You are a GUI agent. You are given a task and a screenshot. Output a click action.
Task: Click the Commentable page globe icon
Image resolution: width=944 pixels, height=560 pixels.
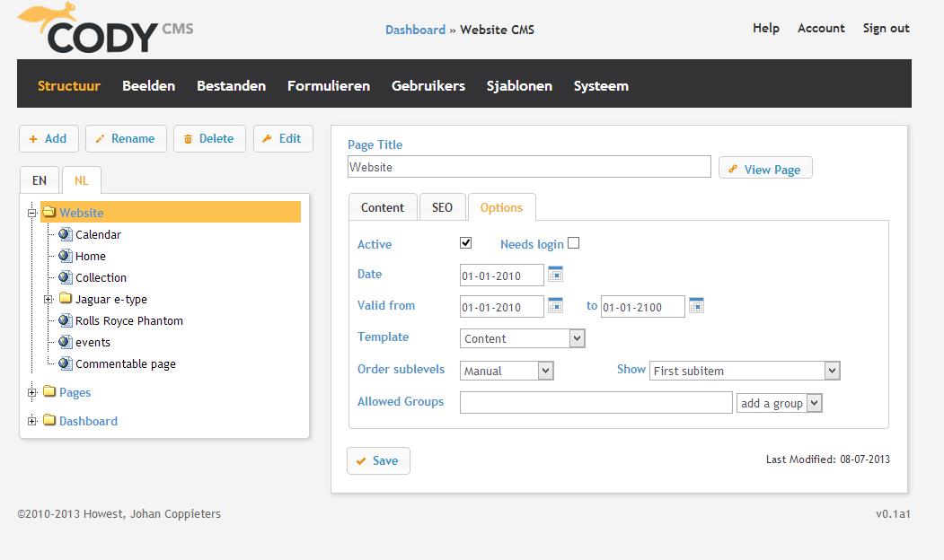(65, 363)
